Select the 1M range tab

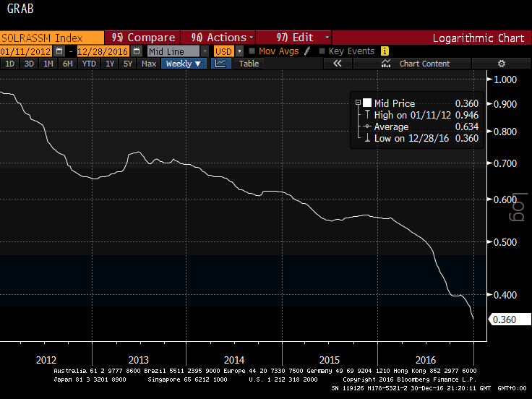(x=48, y=64)
